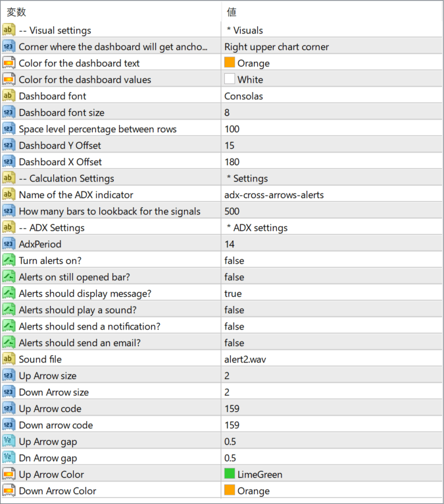
Task: Open the 'Right upper chart corner' anchor dropdown
Action: (x=276, y=47)
